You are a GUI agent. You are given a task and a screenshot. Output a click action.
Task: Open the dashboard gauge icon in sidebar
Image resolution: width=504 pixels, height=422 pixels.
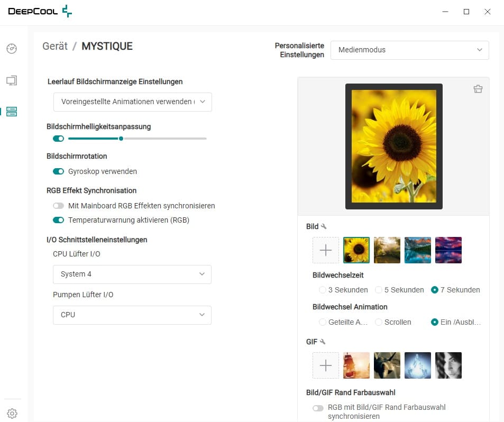[x=12, y=49]
